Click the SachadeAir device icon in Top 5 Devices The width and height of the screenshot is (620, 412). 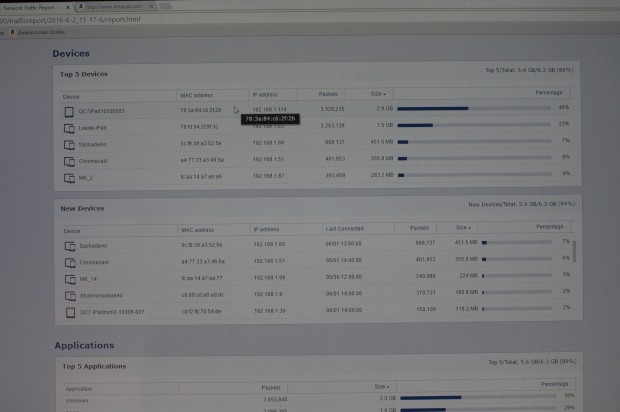[69, 142]
